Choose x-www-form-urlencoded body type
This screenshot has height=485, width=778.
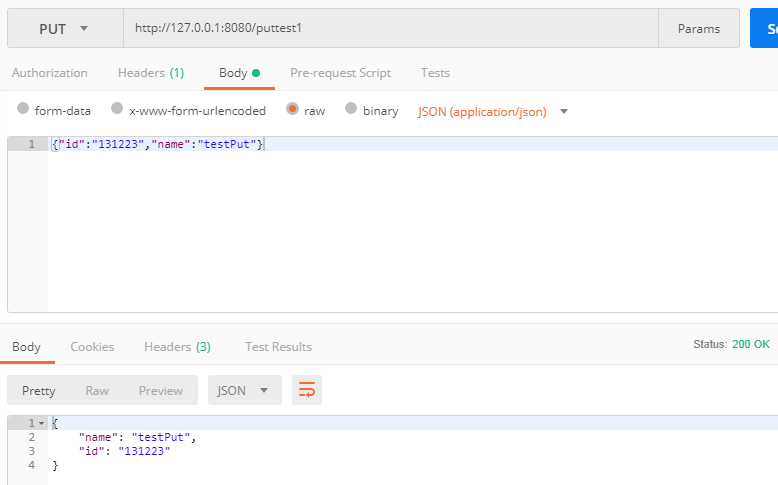(x=117, y=108)
